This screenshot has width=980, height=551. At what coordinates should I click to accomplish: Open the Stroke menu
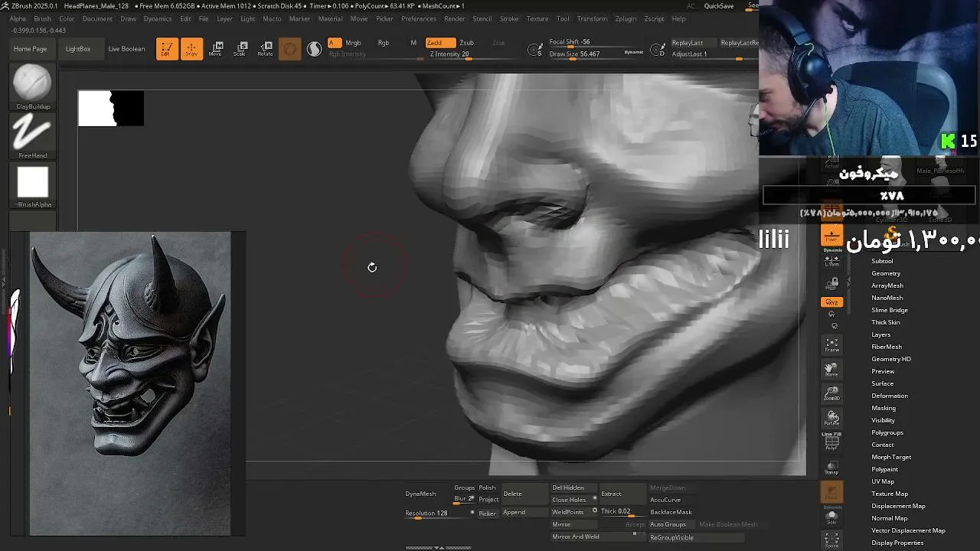coord(509,18)
